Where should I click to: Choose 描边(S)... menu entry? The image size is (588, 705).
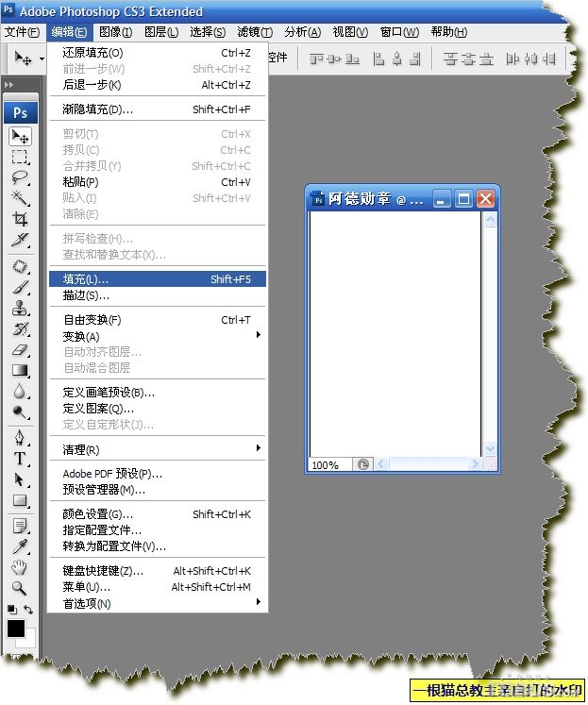tap(158, 295)
